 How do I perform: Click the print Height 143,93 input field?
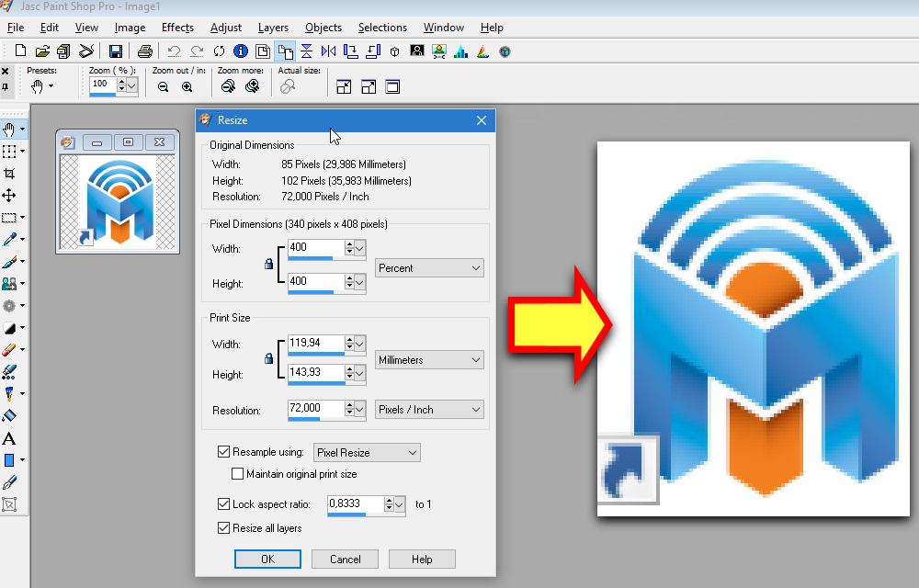tap(315, 372)
